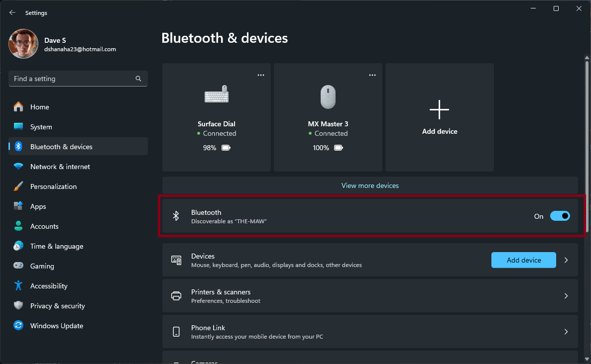Click the Surface Dial keyboard icon
591x364 pixels.
[217, 94]
